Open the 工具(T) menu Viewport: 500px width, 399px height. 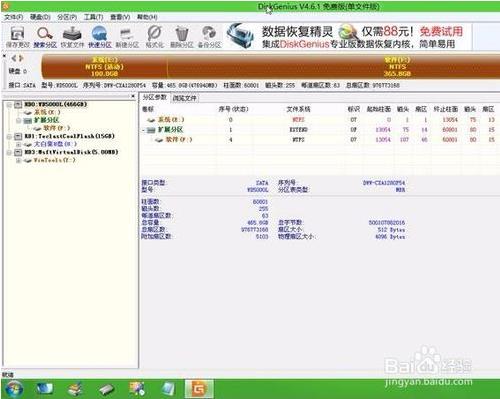93,17
